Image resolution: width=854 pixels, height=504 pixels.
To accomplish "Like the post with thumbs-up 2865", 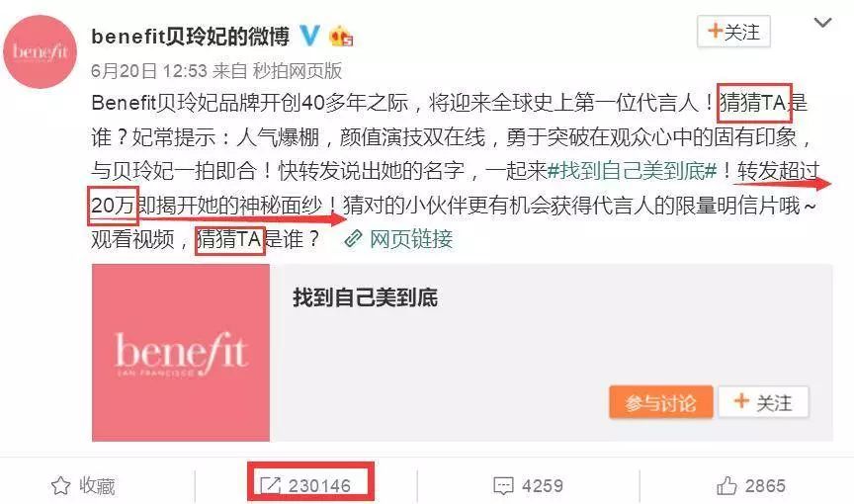I will click(727, 485).
